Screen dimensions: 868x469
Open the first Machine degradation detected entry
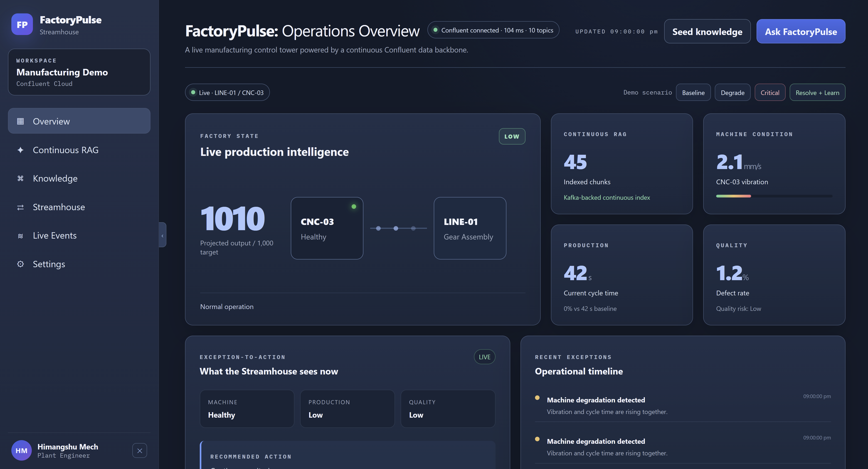(683, 405)
